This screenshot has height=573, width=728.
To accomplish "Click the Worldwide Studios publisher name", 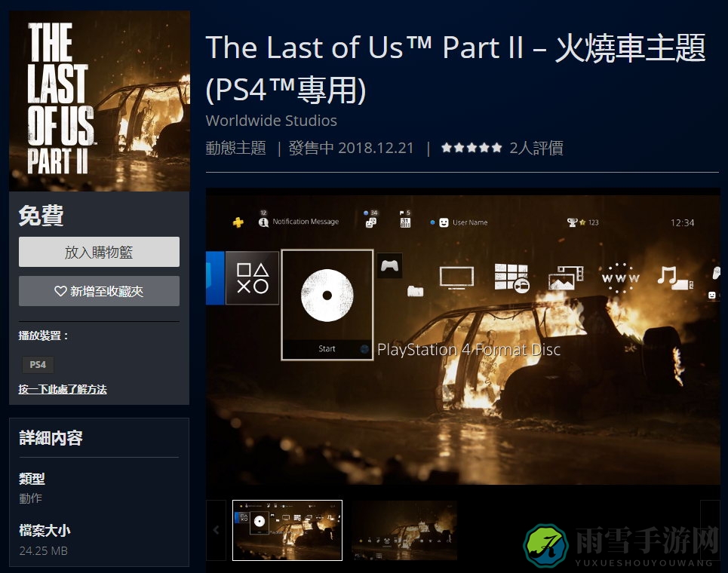I will coord(271,121).
